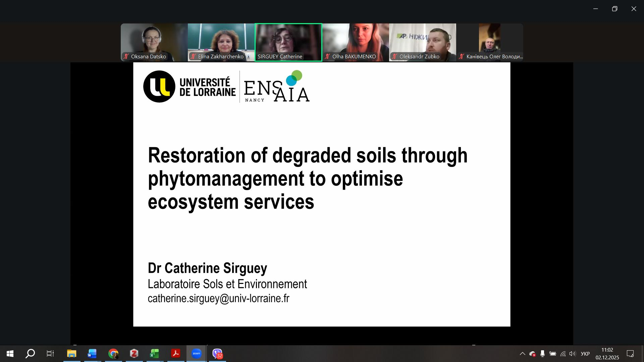Click the microphone in-use tray icon

(542, 354)
